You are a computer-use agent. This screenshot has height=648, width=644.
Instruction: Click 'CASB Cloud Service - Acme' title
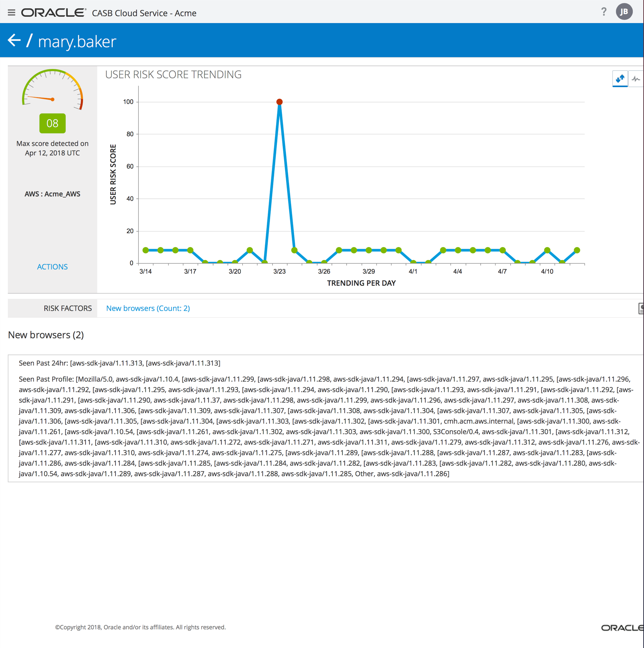(x=144, y=13)
